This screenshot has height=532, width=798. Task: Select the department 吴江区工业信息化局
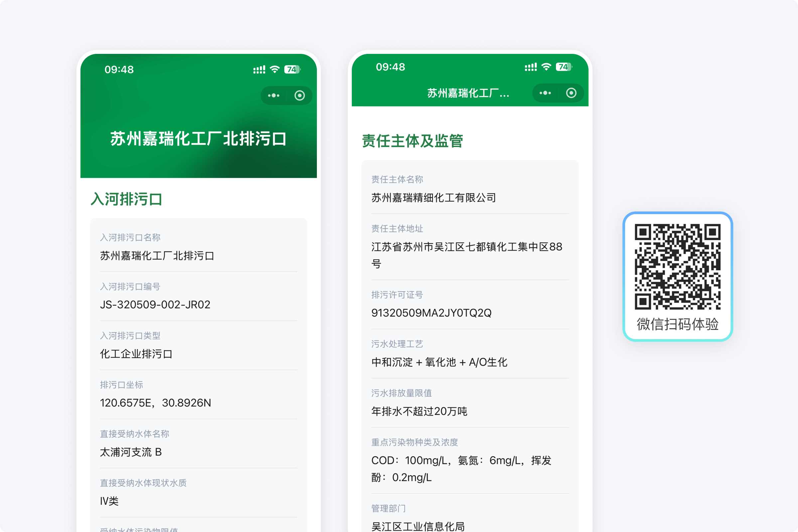pos(418,526)
